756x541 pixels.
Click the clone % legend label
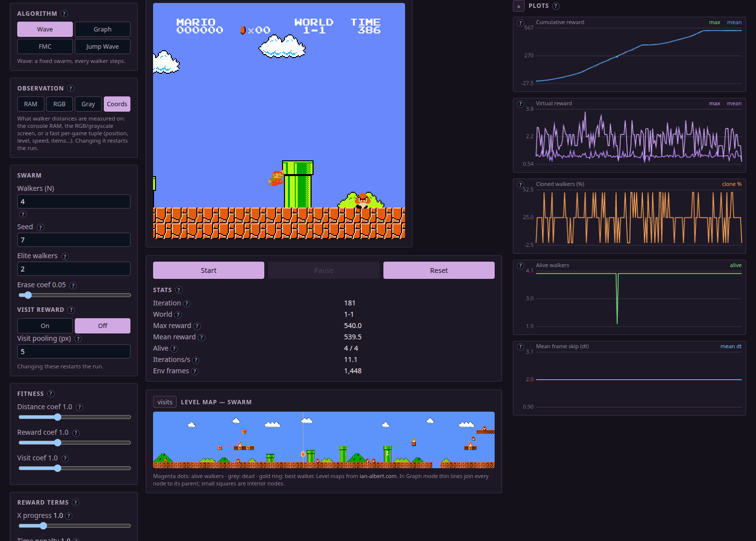click(x=731, y=184)
